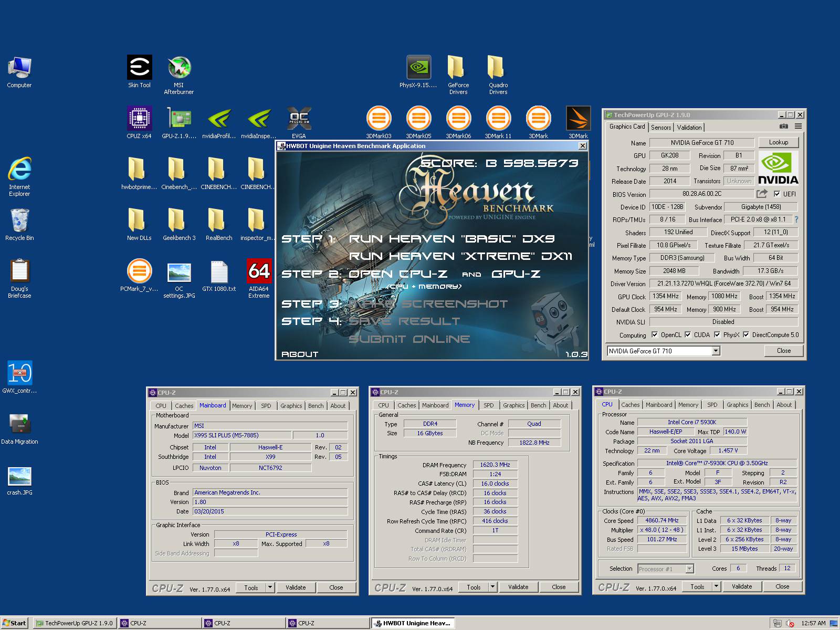Toggle the PhysX checkbox in GPU-Z

click(717, 334)
